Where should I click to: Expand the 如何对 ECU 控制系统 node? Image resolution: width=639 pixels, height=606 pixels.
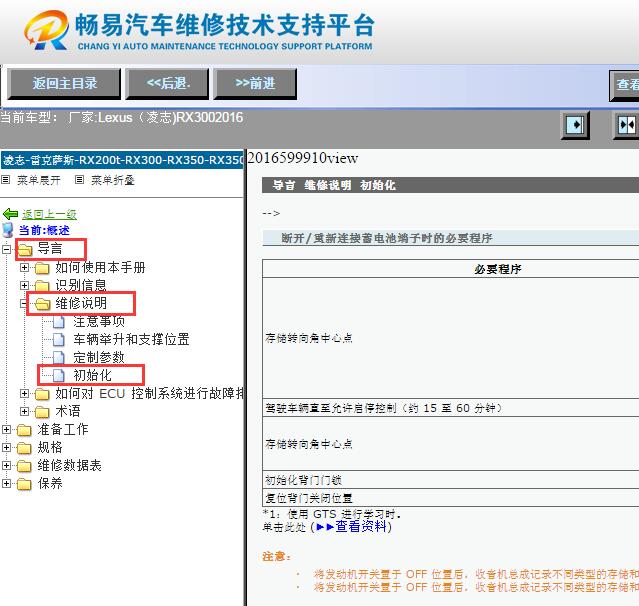point(24,393)
